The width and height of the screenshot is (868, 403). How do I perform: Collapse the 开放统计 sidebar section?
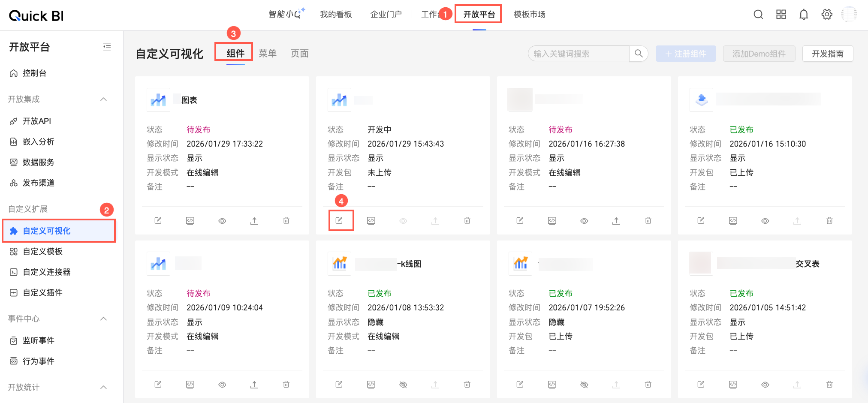pos(103,387)
